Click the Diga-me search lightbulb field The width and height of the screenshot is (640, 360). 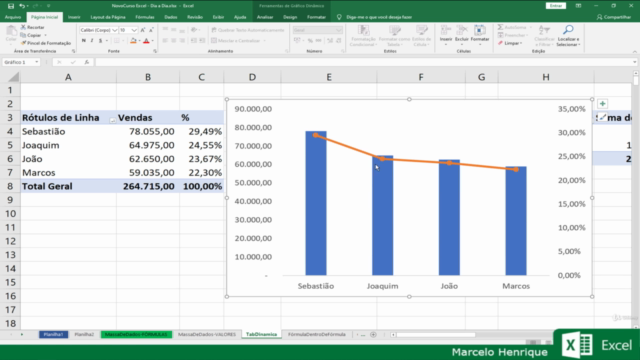tap(373, 17)
